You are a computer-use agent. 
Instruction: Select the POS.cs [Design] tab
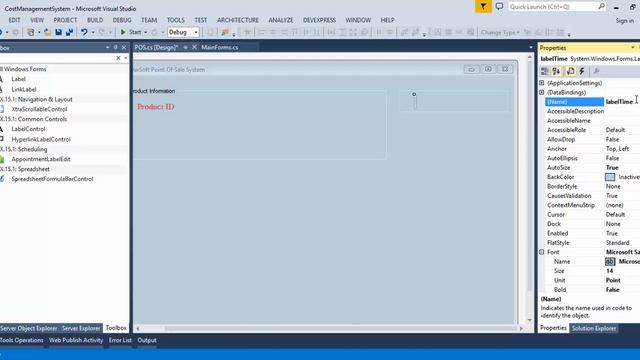point(156,47)
